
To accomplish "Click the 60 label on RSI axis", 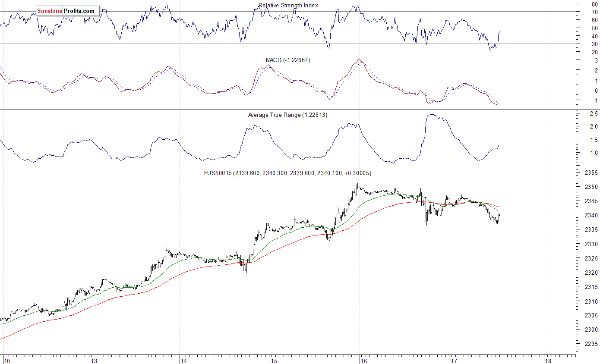I will point(594,20).
